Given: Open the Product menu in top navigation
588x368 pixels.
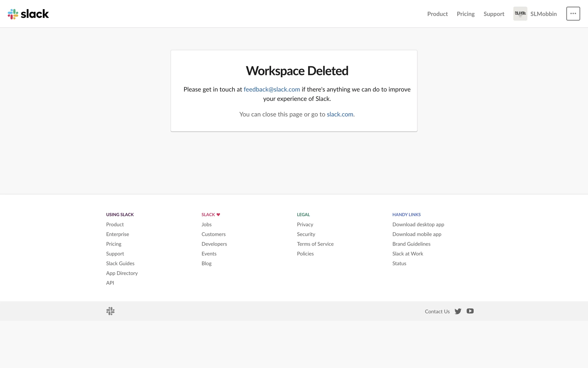Looking at the screenshot, I should pos(437,14).
